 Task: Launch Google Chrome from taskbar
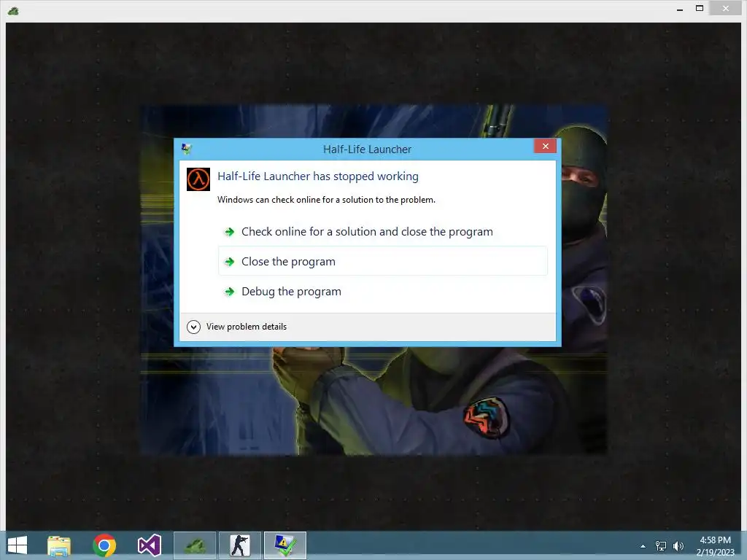(x=104, y=545)
